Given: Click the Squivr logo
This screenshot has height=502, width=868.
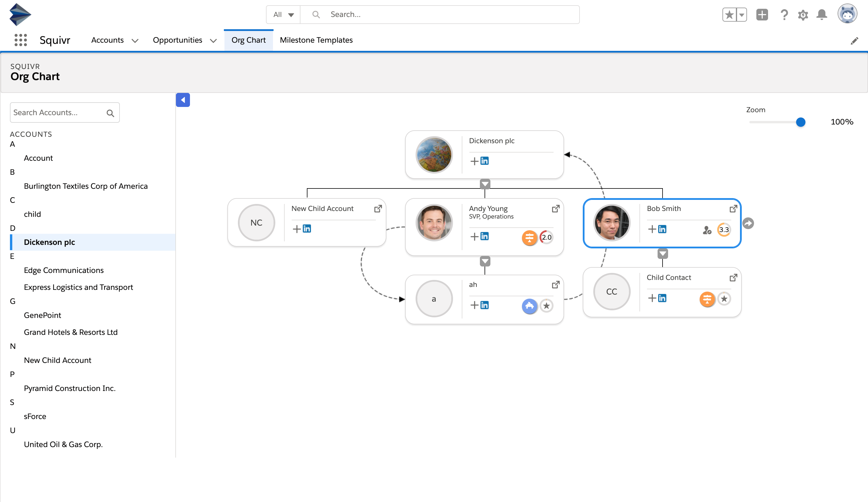Looking at the screenshot, I should [20, 15].
